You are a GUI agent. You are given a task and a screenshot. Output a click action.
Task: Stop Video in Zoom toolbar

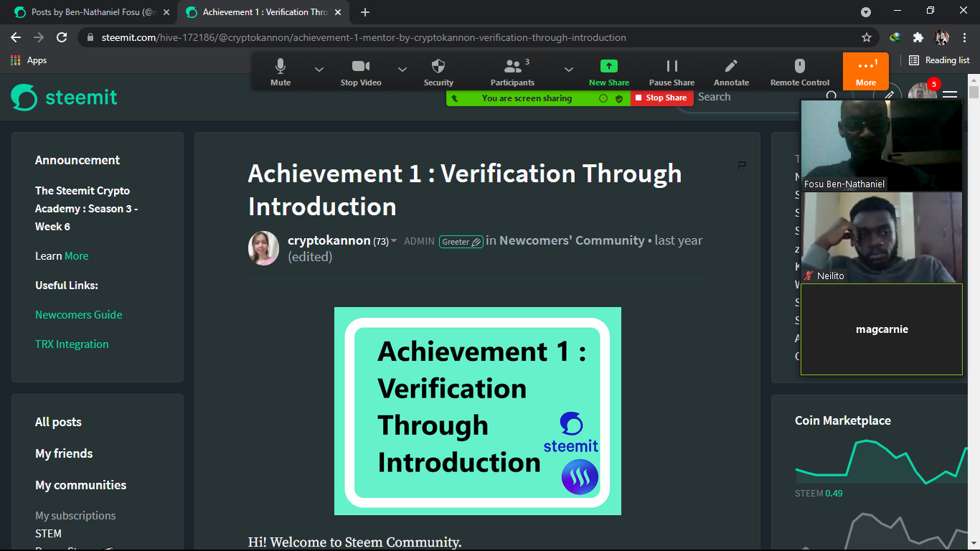click(x=361, y=72)
